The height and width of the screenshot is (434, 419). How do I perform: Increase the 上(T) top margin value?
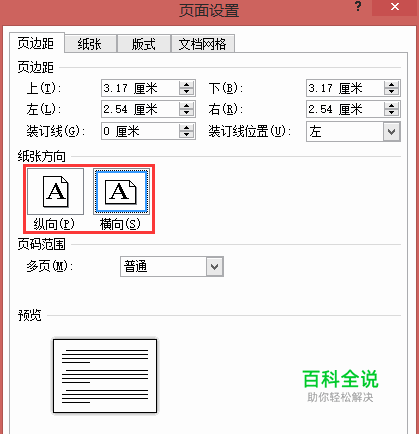tap(187, 85)
